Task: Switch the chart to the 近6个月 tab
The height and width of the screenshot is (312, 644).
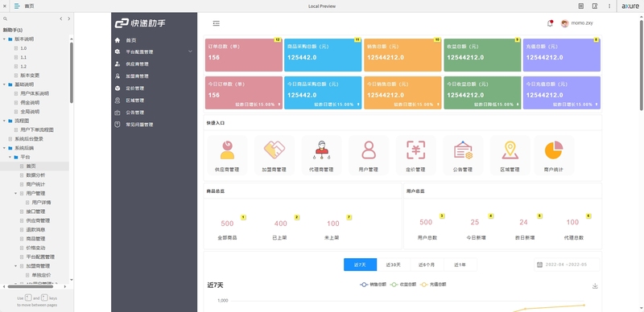Action: point(427,265)
